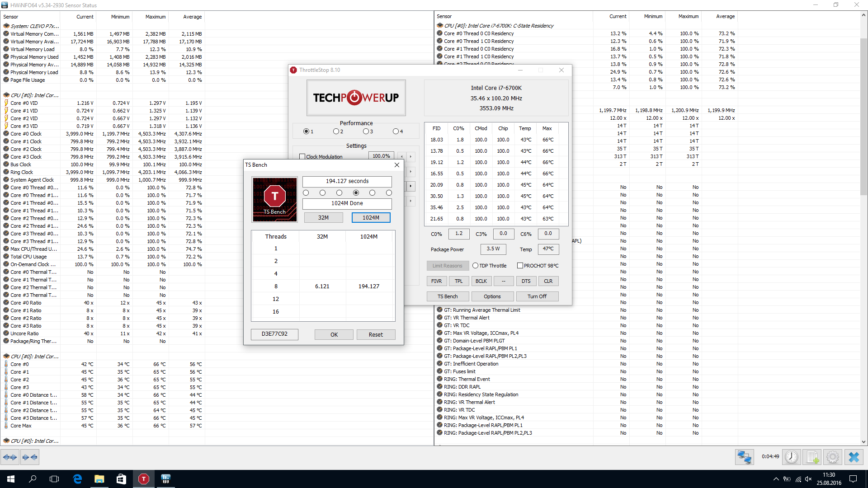Click the Chip column header
Image resolution: width=868 pixels, height=488 pixels.
click(x=503, y=128)
